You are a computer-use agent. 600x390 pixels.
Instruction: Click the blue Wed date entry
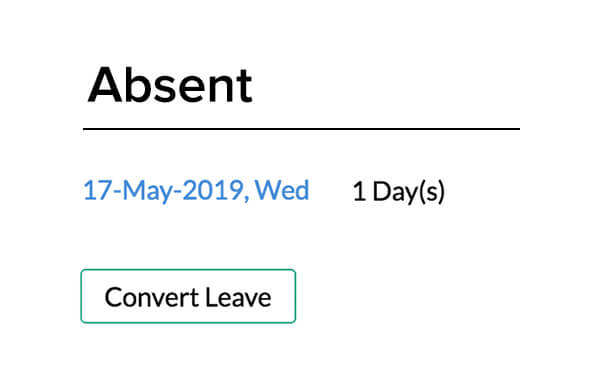coord(196,190)
